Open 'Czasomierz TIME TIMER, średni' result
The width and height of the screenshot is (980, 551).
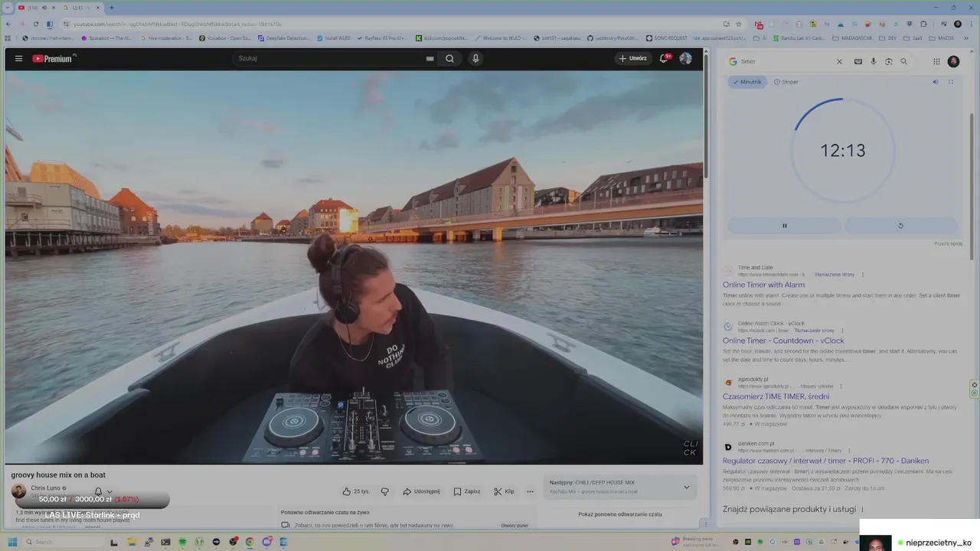point(776,396)
